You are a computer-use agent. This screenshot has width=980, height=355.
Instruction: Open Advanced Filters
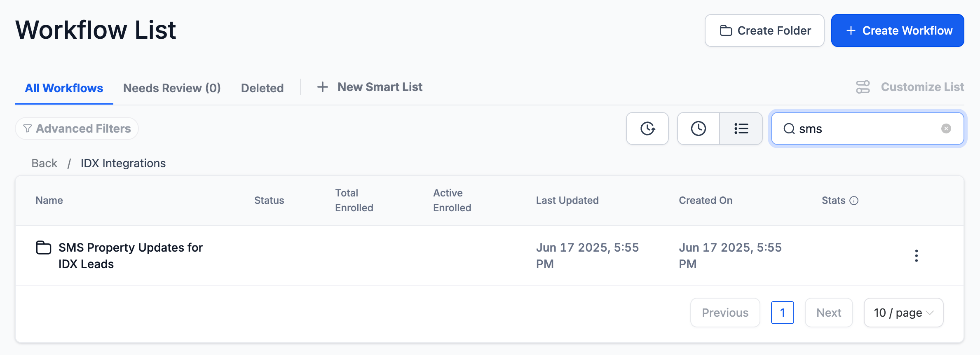point(77,128)
